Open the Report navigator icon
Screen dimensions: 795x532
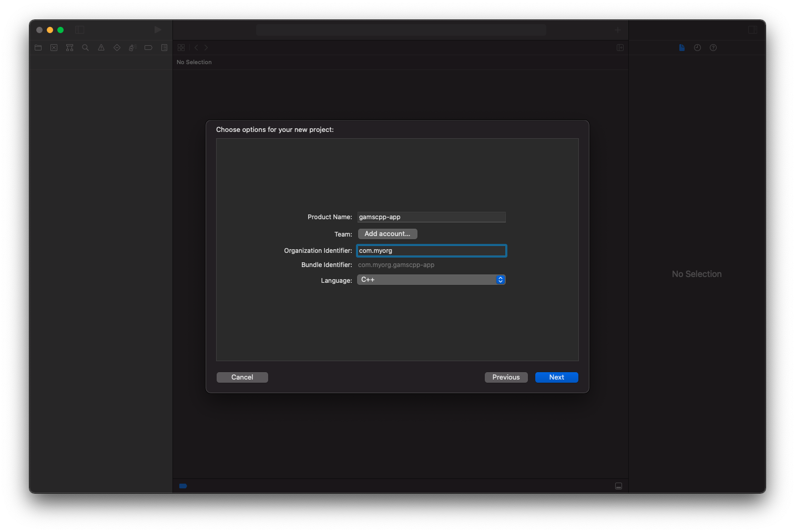(164, 48)
